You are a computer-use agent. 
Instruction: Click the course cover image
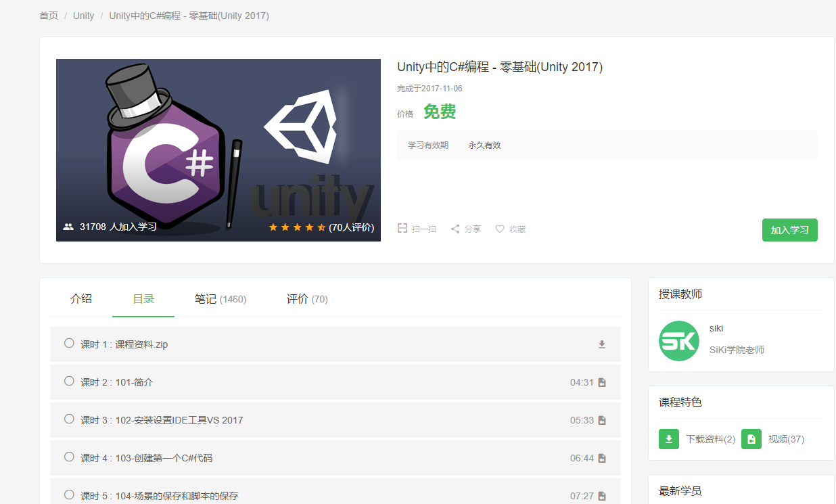click(x=218, y=150)
